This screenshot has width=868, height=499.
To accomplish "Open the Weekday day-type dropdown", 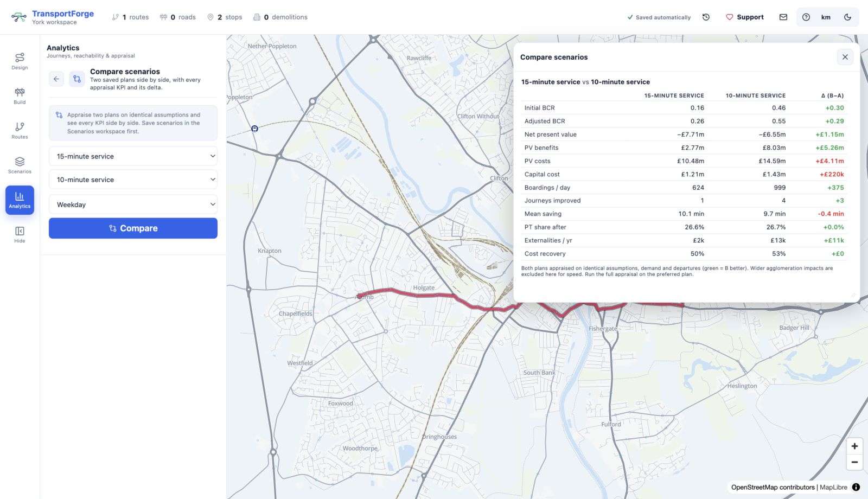I will (133, 204).
